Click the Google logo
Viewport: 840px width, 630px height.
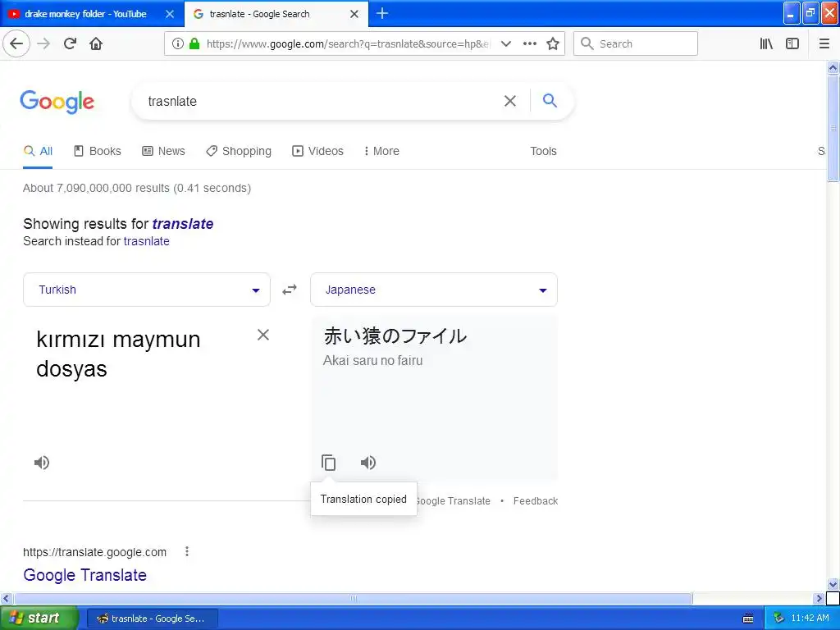click(x=57, y=102)
